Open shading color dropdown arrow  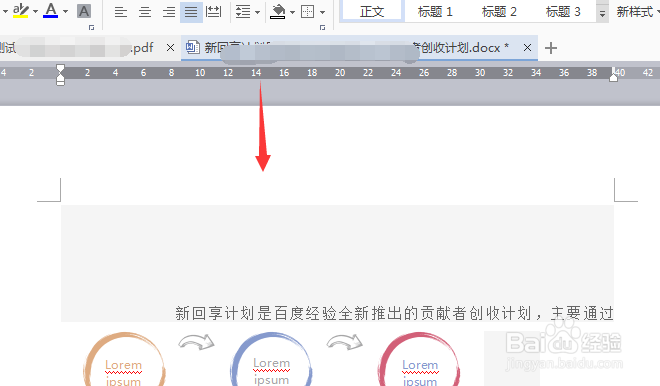coord(292,12)
